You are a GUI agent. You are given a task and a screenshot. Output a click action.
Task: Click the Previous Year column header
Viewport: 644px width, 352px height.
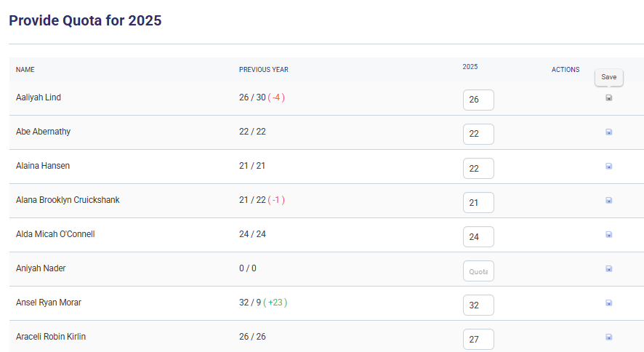(x=264, y=70)
